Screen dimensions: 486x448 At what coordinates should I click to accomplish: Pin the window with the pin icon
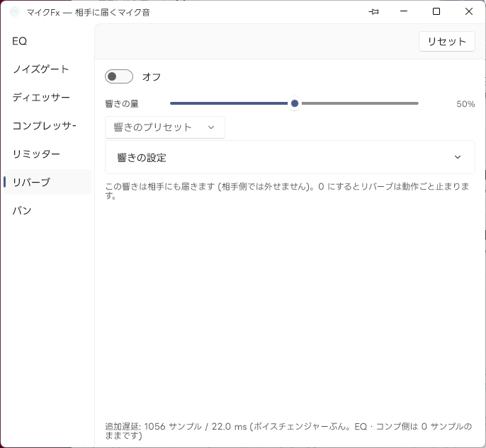(x=373, y=12)
